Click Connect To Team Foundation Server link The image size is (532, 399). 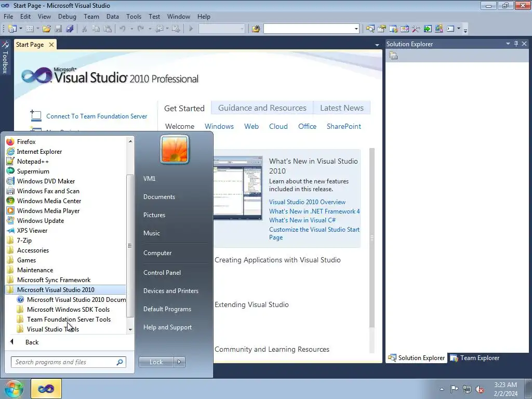[x=97, y=116]
